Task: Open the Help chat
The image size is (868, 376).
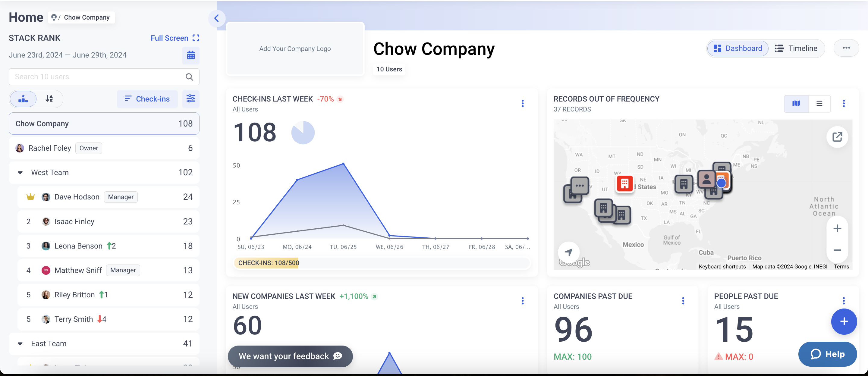Action: 827,354
